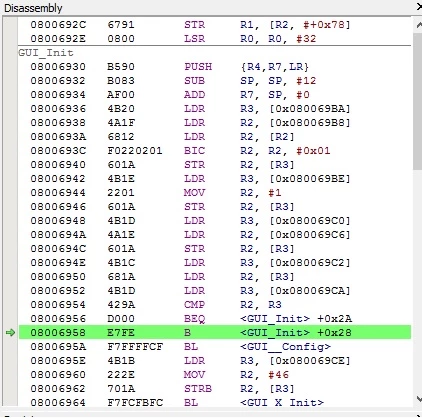This screenshot has width=422, height=418.
Task: Click the scrollbar up arrow in Disassembly
Action: (x=418, y=25)
